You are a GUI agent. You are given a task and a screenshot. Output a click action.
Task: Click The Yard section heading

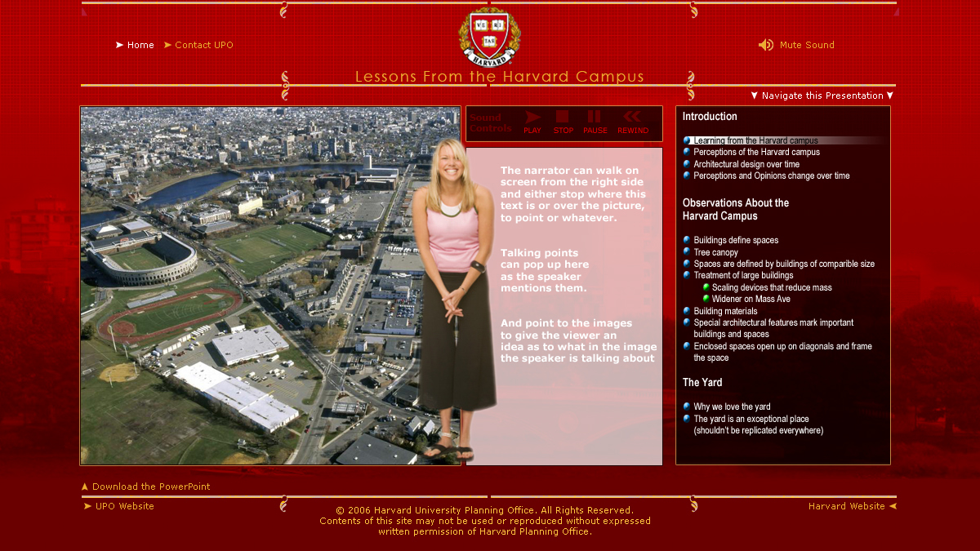click(x=702, y=382)
